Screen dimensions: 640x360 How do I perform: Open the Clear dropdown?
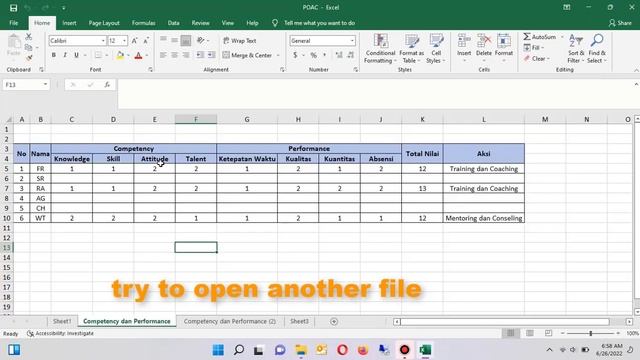click(x=537, y=59)
